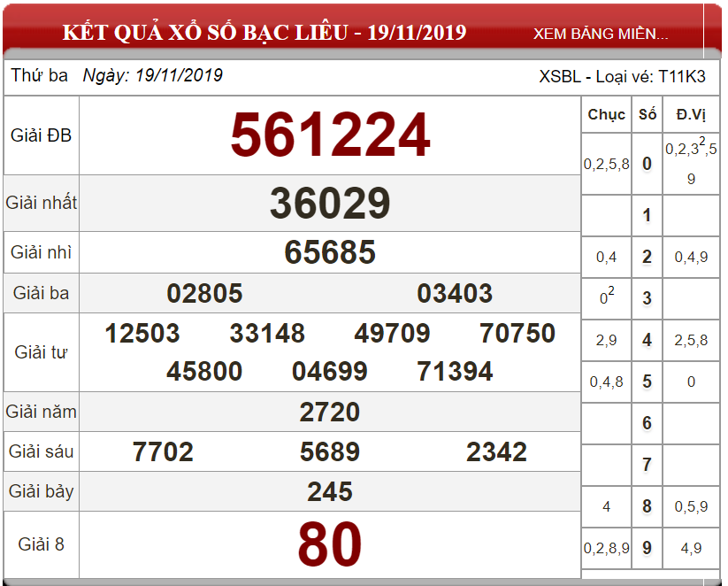Click the Giải năm row label
728x586 pixels.
(42, 412)
